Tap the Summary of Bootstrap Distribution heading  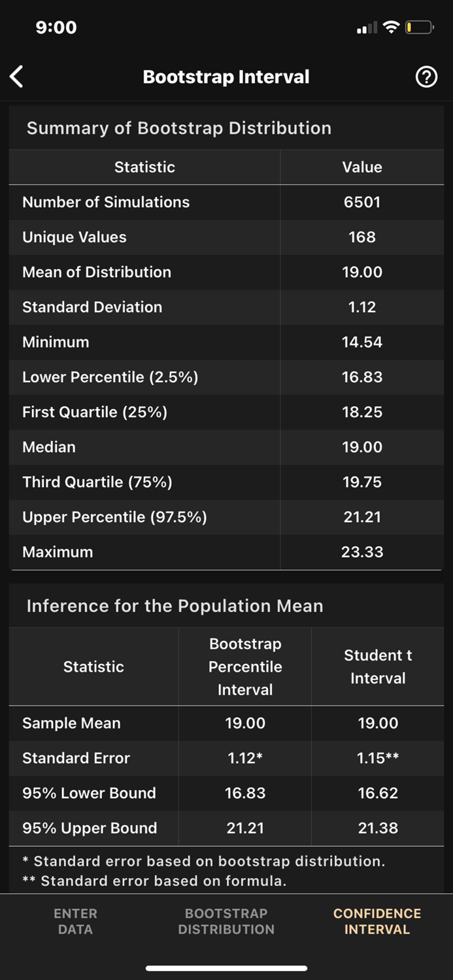click(179, 128)
